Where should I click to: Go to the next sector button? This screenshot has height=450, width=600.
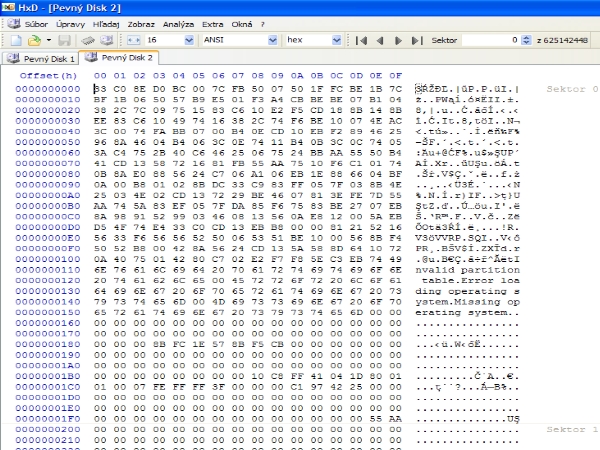(x=398, y=40)
